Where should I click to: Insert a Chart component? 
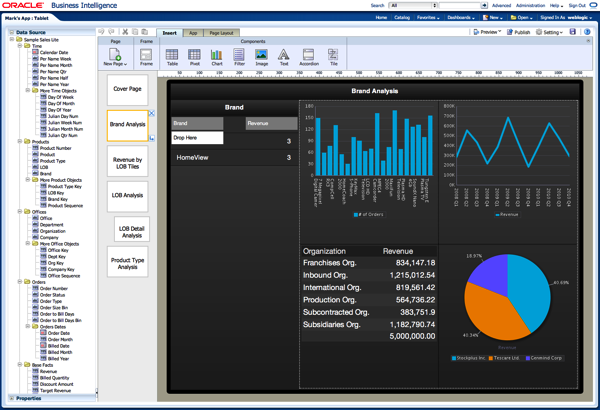coord(217,57)
